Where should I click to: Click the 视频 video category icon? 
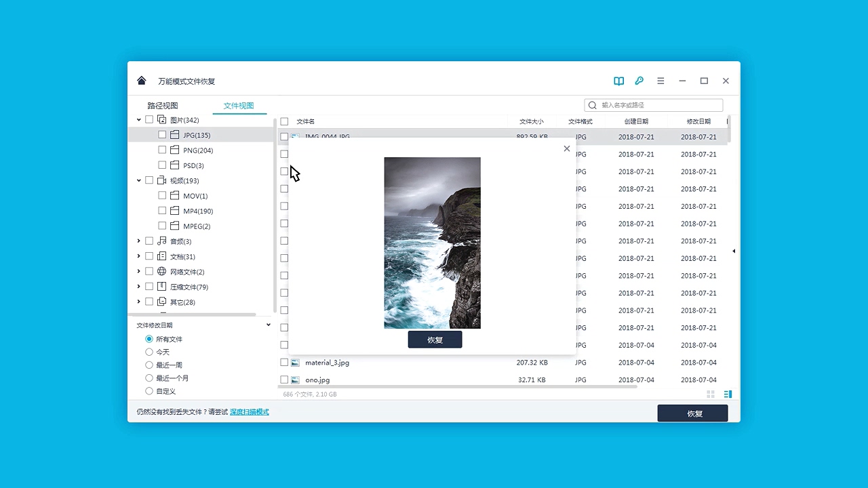click(x=162, y=180)
